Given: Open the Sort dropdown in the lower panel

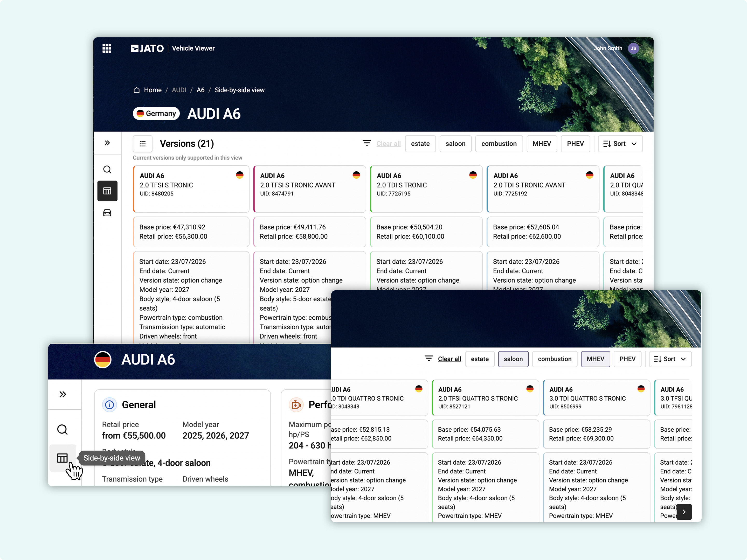Looking at the screenshot, I should click(x=670, y=359).
